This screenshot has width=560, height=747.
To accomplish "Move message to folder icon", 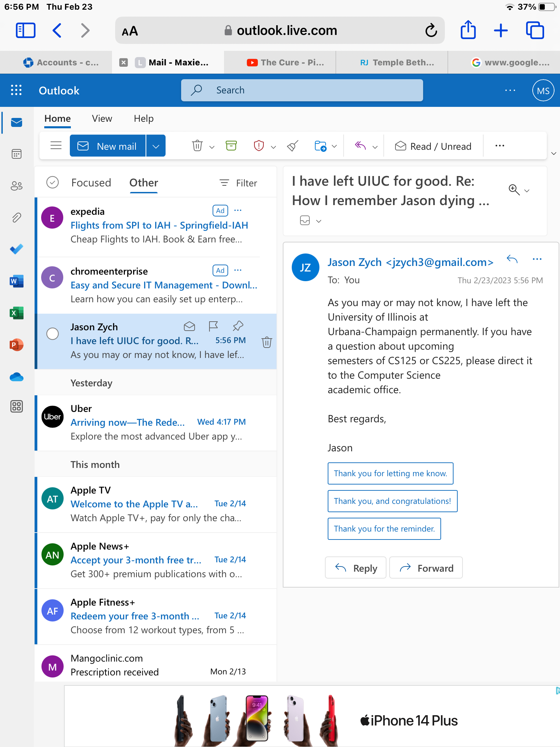I will (x=320, y=146).
